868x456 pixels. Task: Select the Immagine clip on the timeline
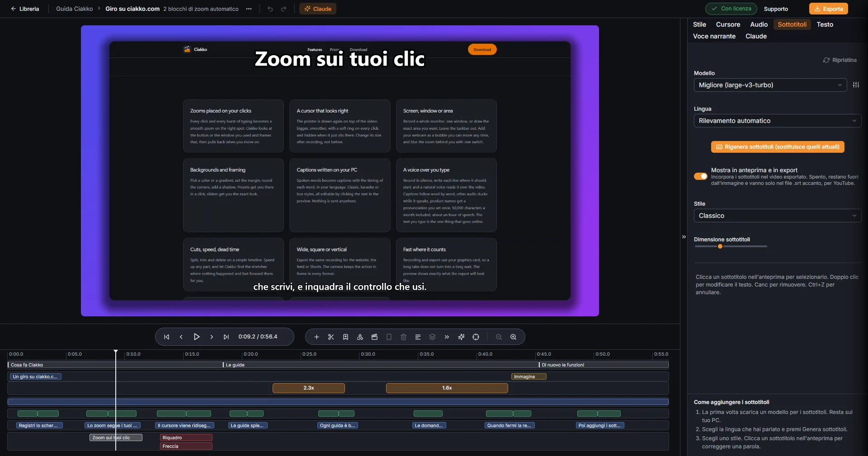point(529,376)
